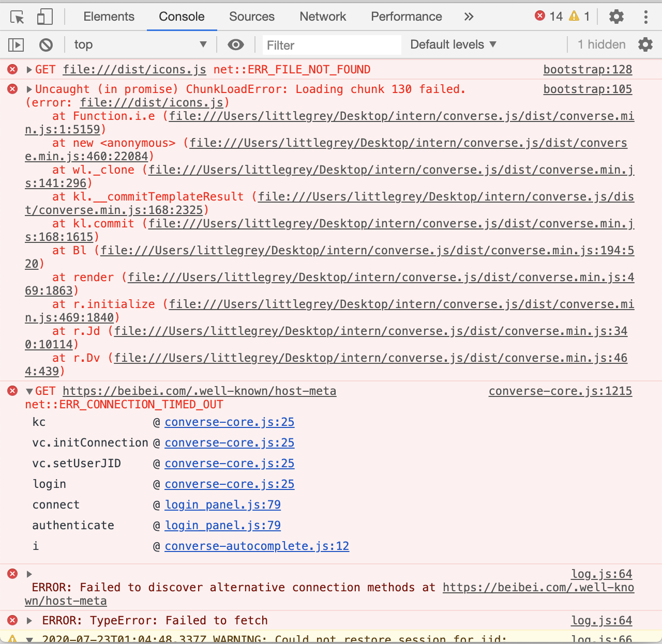The image size is (662, 644).
Task: Open login_panel.js:79 link for connect
Action: tap(223, 505)
